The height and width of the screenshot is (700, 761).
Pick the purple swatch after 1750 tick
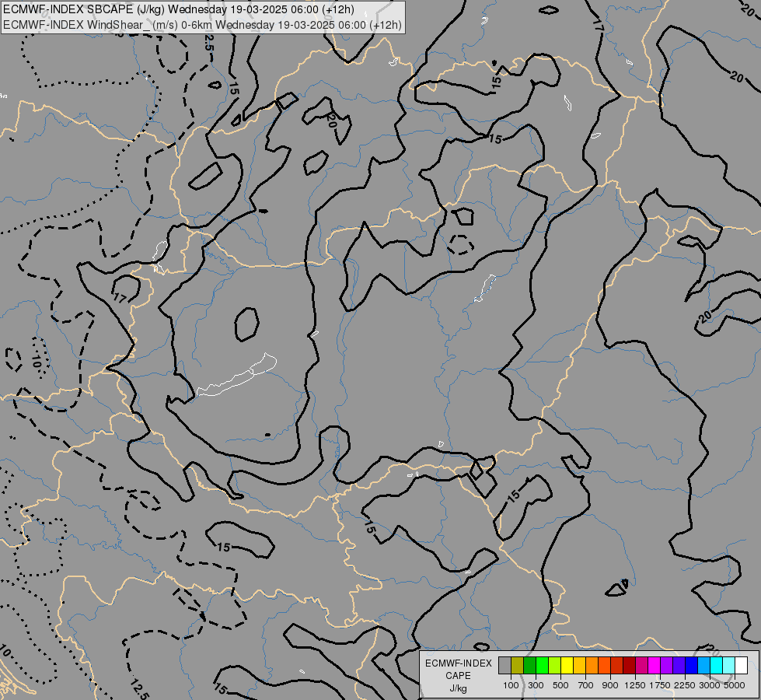pos(666,665)
